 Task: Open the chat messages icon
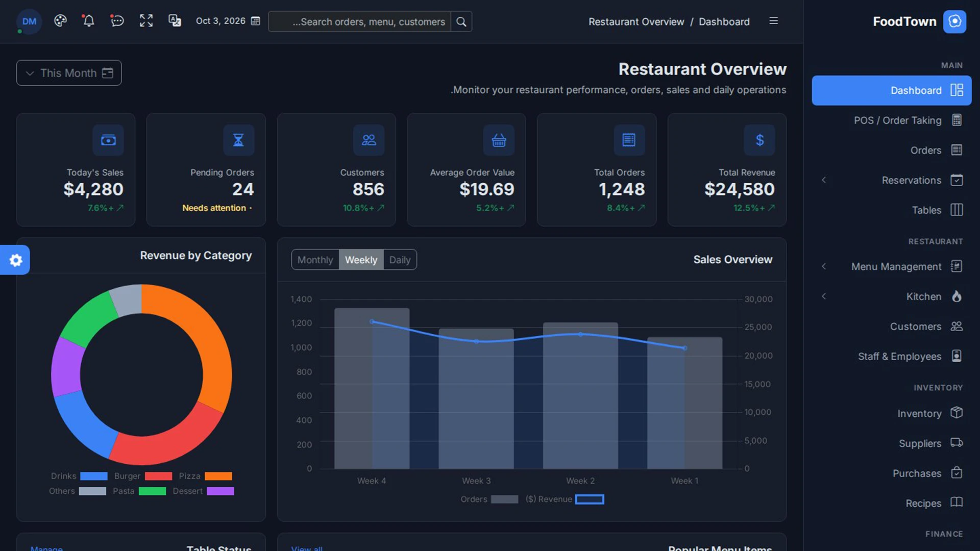[117, 21]
